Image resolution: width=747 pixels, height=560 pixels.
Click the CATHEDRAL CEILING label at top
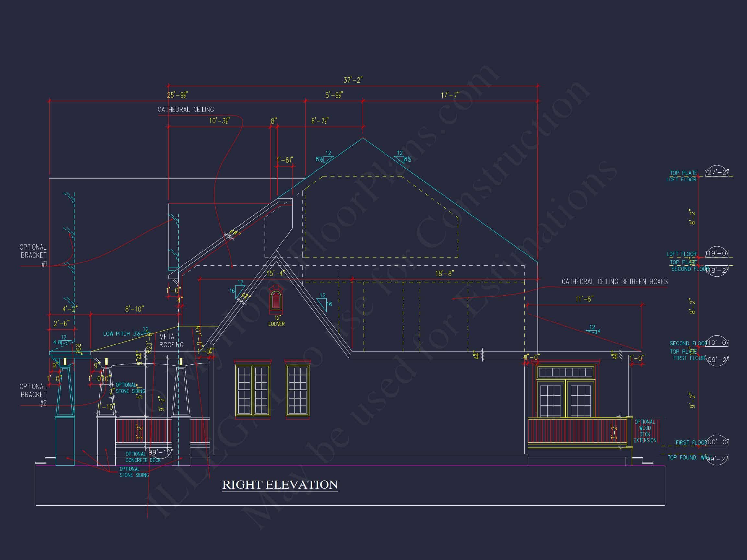pyautogui.click(x=185, y=110)
